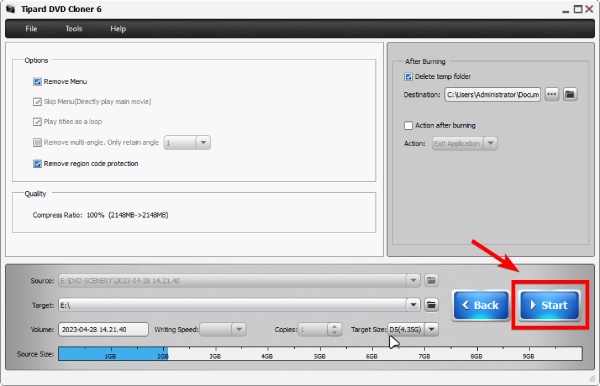
Task: Maximize the Tipard DVD Cloner window
Action: coord(578,9)
